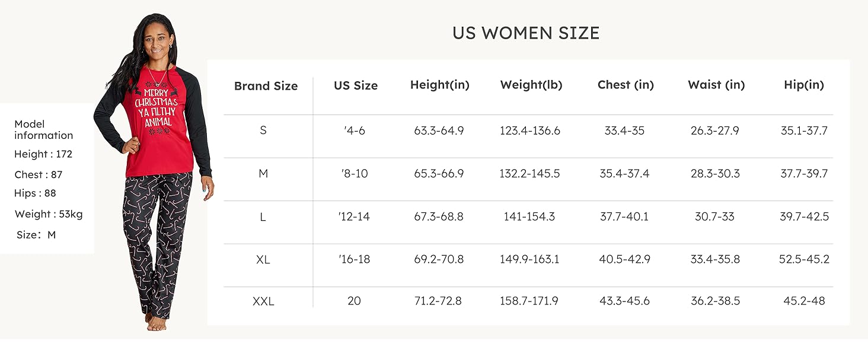Click the Weight(lb) column header
This screenshot has width=868, height=356.
531,85
